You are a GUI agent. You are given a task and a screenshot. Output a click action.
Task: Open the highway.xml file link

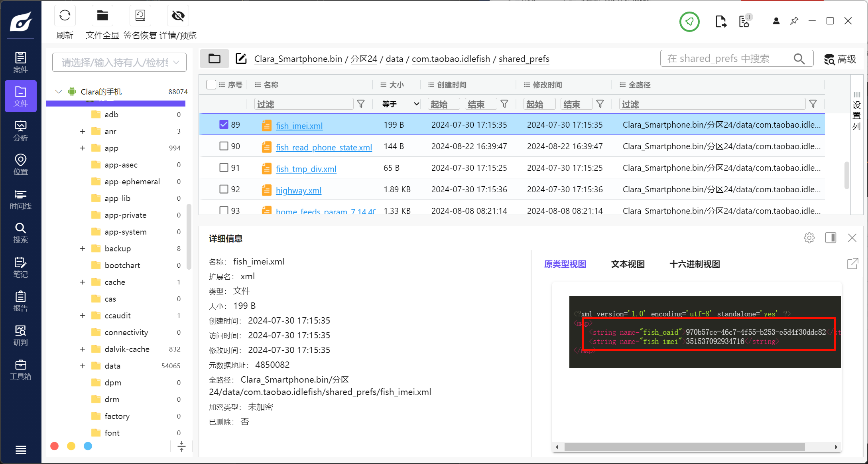click(x=298, y=191)
